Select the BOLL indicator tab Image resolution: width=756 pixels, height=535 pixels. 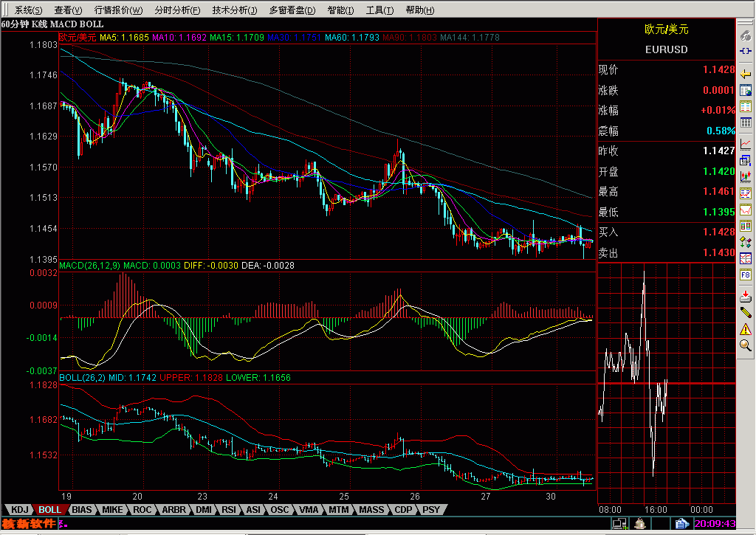click(x=49, y=509)
